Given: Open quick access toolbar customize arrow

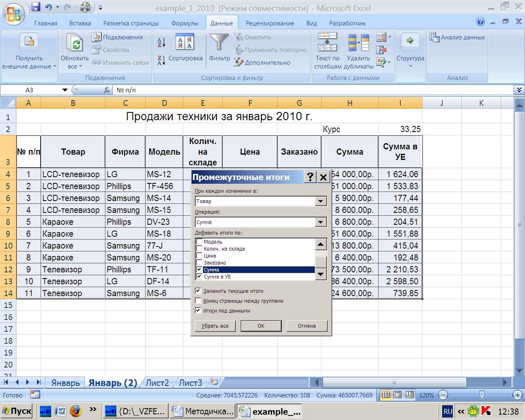Looking at the screenshot, I should (x=100, y=8).
